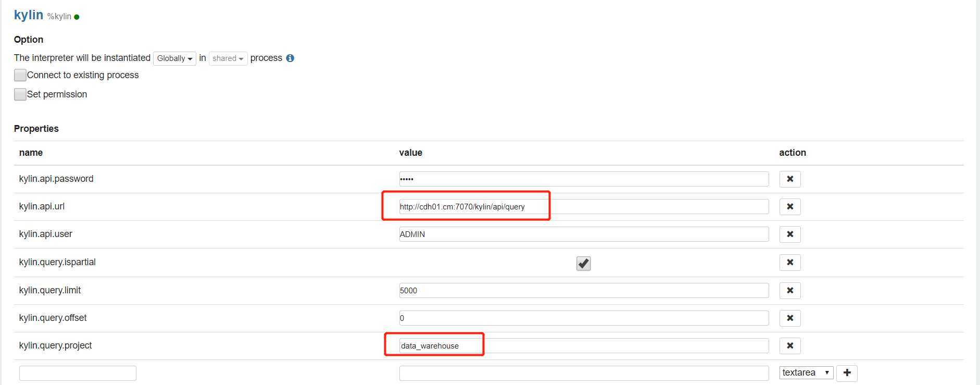
Task: Click the Properties section heading
Action: pos(36,129)
